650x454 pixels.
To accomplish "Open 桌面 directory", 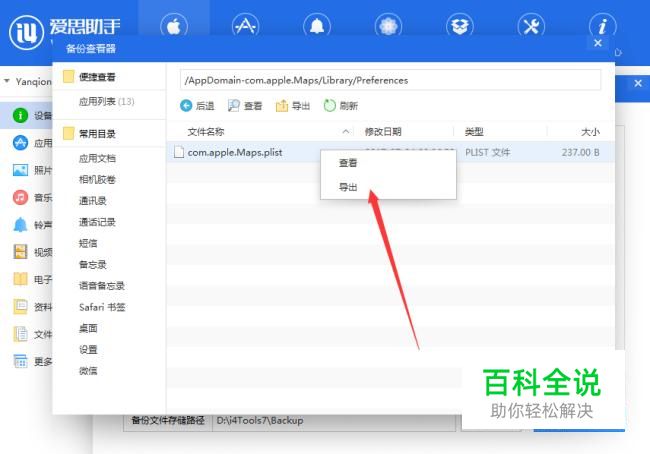I will [88, 328].
